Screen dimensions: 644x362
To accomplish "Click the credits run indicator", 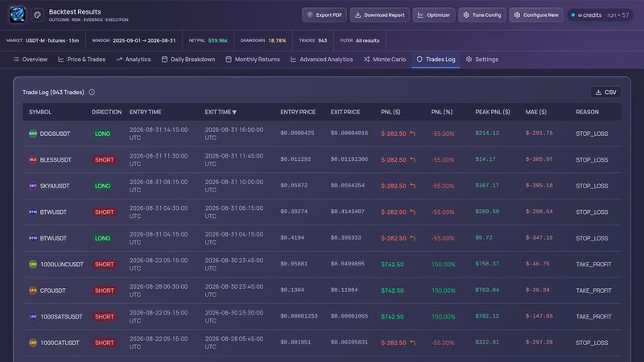I will pos(600,14).
